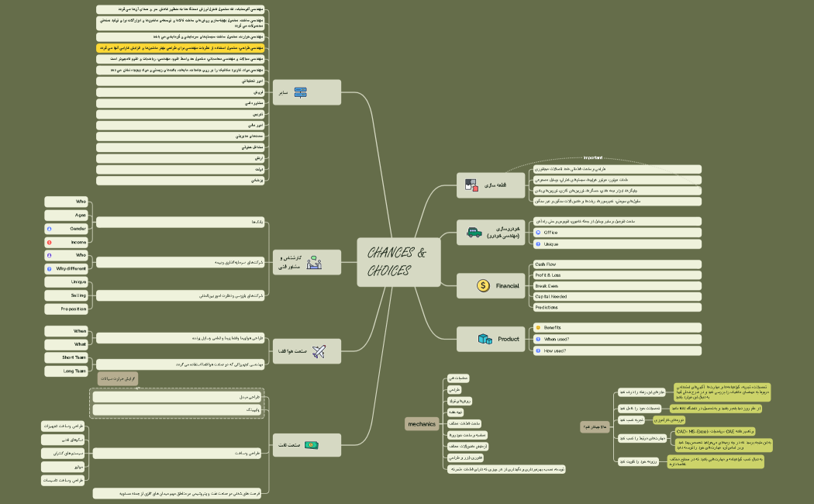Image resolution: width=814 pixels, height=504 pixels.
Task: Click the green banknote icon
Action: tap(311, 445)
